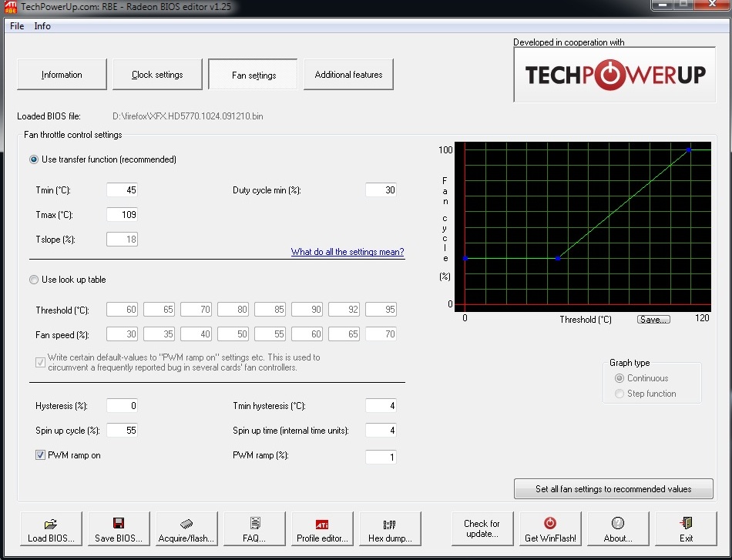This screenshot has height=560, width=732.
Task: Click the loaded BIOS file path text
Action: [x=188, y=116]
